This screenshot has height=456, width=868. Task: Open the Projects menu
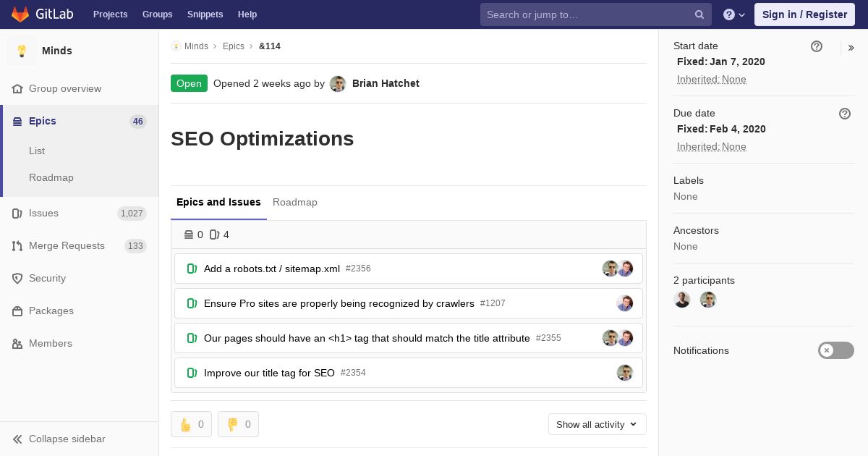click(110, 14)
